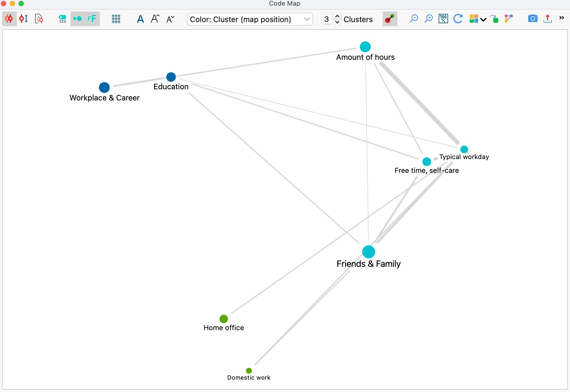
Task: Select the Education node circle
Action: [171, 77]
